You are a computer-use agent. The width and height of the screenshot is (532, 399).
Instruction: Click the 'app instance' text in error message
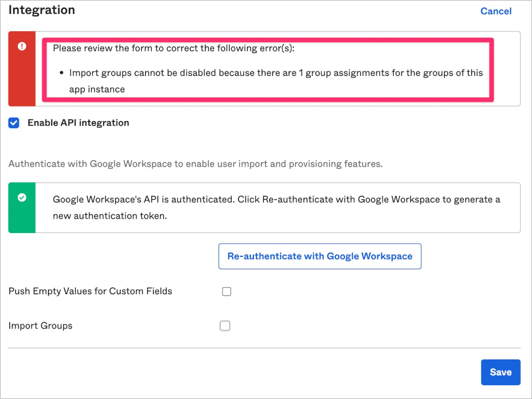click(x=97, y=89)
